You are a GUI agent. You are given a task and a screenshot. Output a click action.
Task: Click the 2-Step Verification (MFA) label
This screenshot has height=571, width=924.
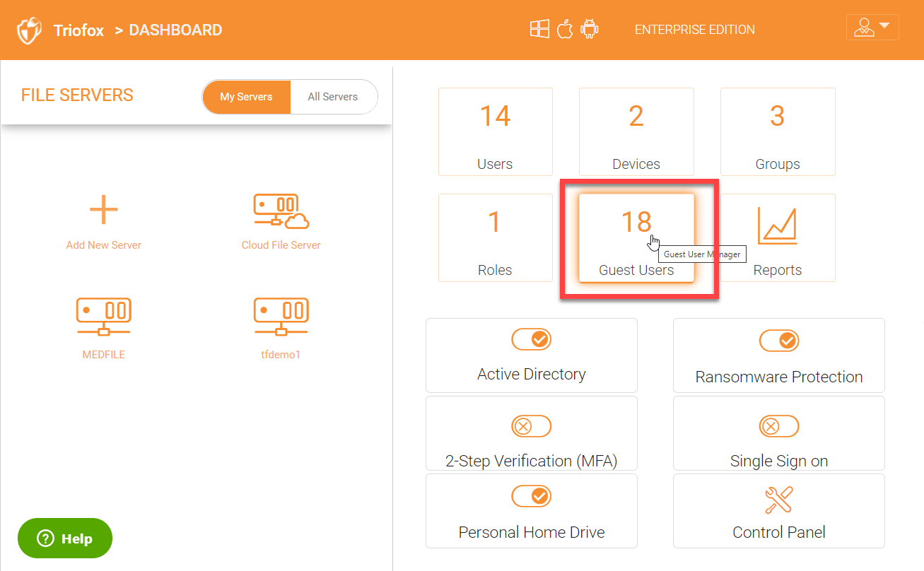pyautogui.click(x=532, y=461)
